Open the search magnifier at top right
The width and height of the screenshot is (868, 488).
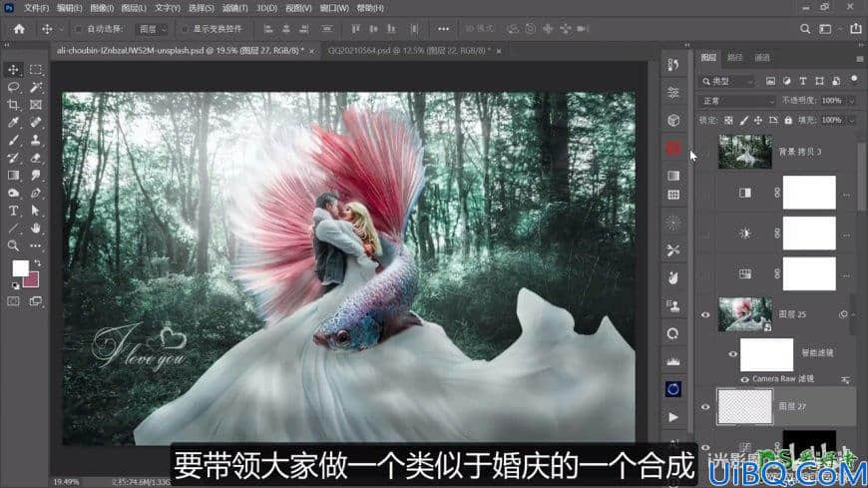[805, 29]
